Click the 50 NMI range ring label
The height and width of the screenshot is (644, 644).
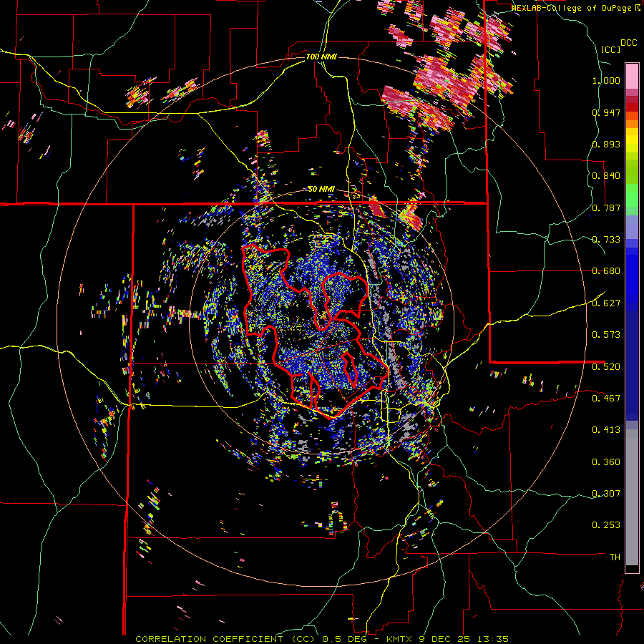pos(321,189)
